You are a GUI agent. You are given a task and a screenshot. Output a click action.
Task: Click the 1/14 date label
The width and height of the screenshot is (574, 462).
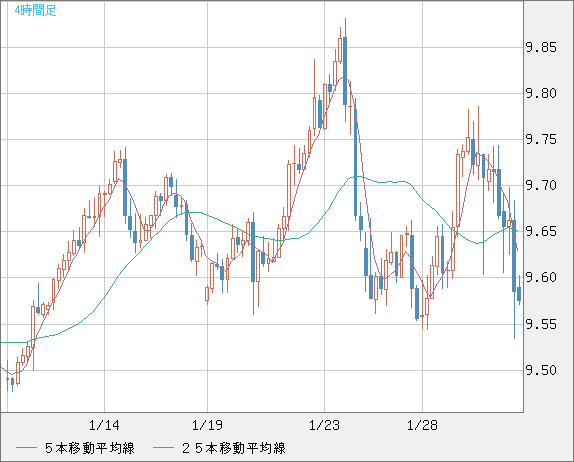(104, 425)
